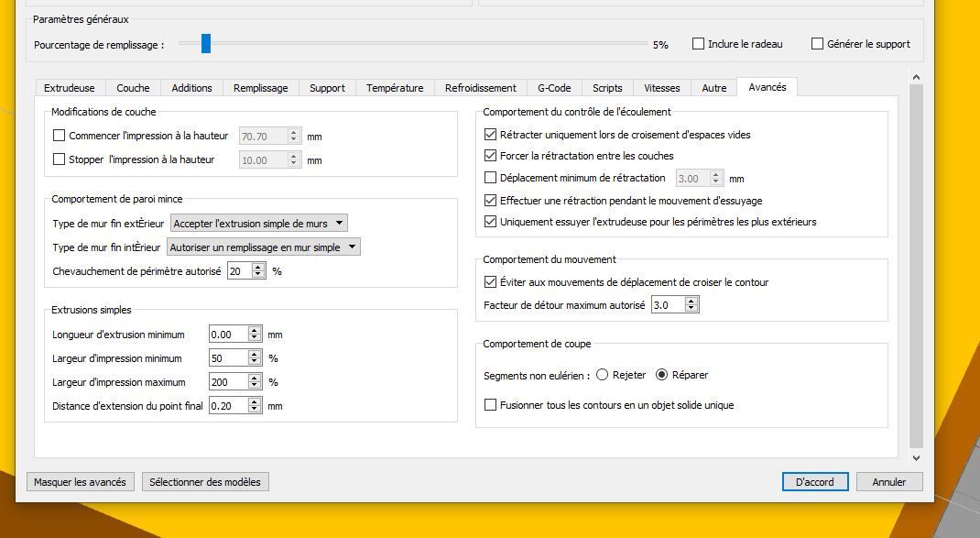This screenshot has width=980, height=538.
Task: Click the Largeur d'impression maximum value field
Action: [229, 381]
